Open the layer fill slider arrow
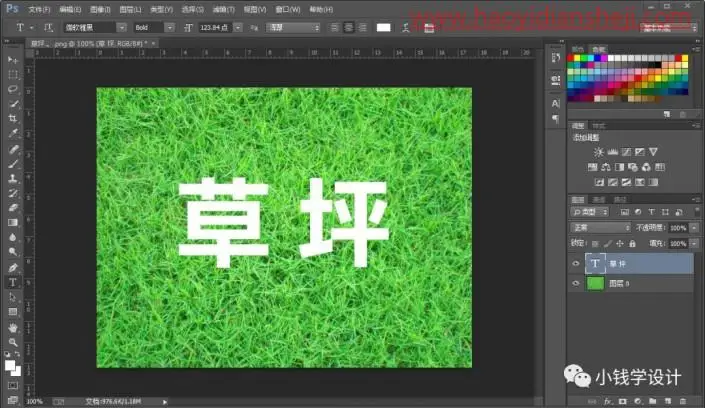705x408 pixels. pos(695,244)
